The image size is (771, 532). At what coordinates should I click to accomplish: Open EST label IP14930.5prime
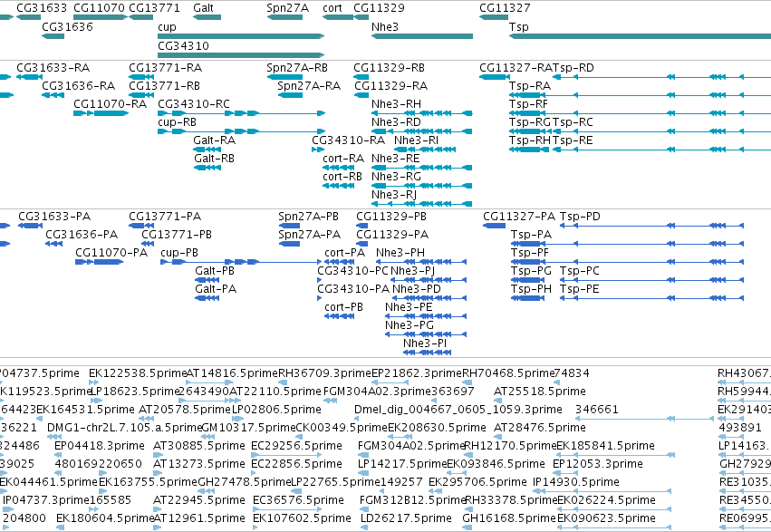[576, 482]
